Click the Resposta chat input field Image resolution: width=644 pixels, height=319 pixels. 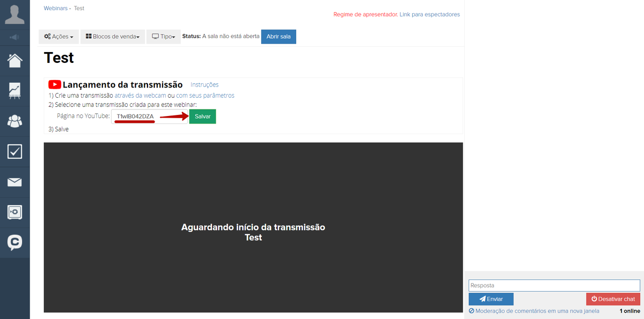pyautogui.click(x=554, y=285)
